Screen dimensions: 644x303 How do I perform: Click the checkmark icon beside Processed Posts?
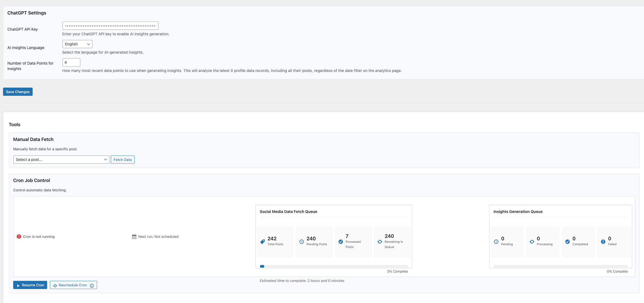point(341,242)
